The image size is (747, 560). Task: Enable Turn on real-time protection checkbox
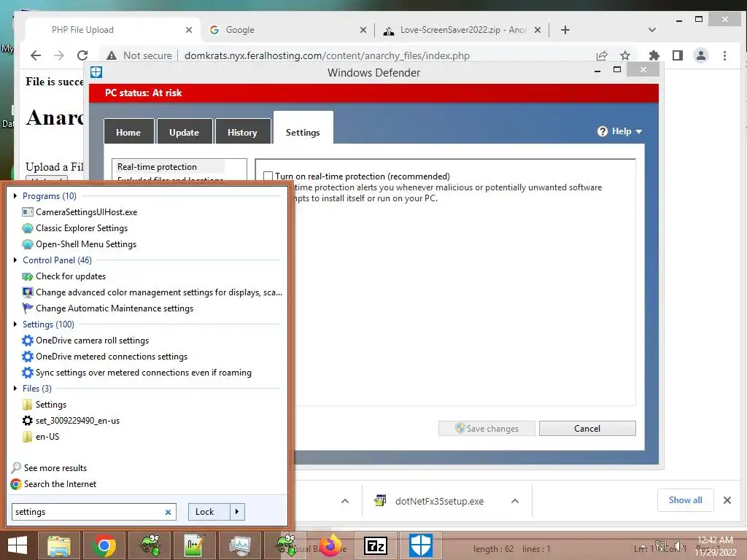pyautogui.click(x=268, y=176)
